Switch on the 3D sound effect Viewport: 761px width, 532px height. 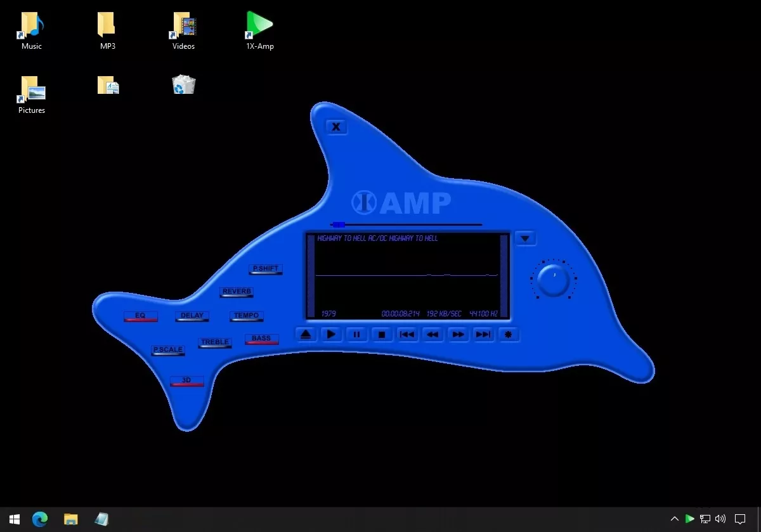point(186,381)
